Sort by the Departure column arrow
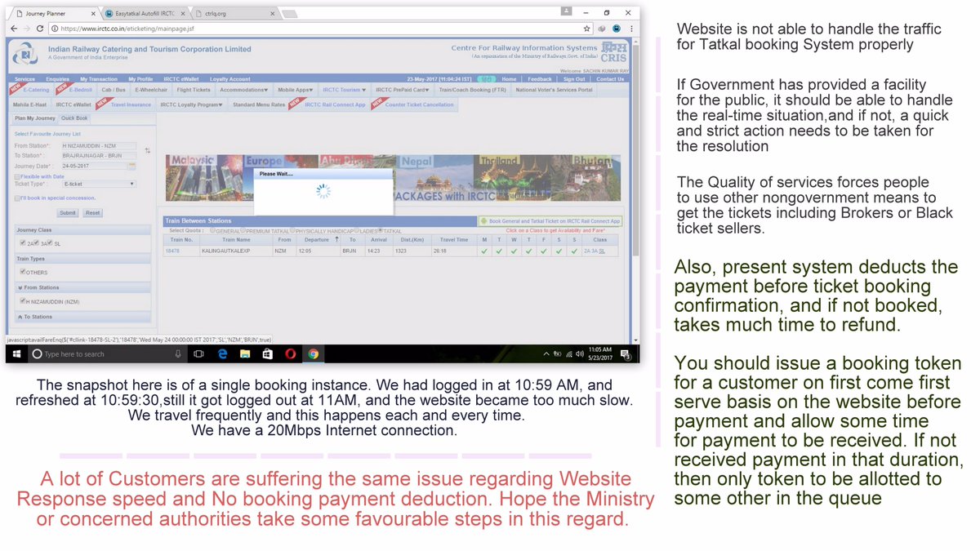Screen dimensions: 980x551 [336, 240]
